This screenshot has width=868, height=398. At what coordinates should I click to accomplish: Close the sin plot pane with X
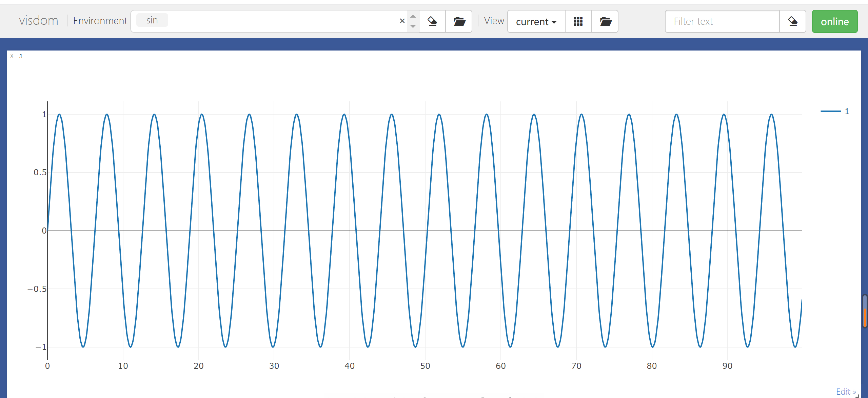click(12, 56)
